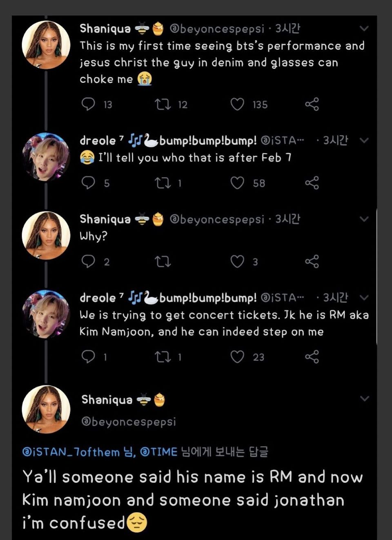
Task: Like the first tweet with 135 likes
Action: [237, 104]
